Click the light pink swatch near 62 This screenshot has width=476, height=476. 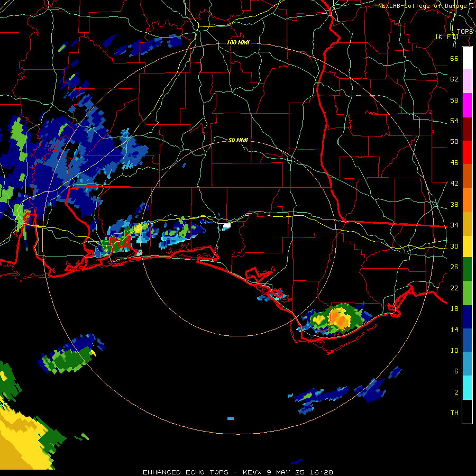pos(467,81)
